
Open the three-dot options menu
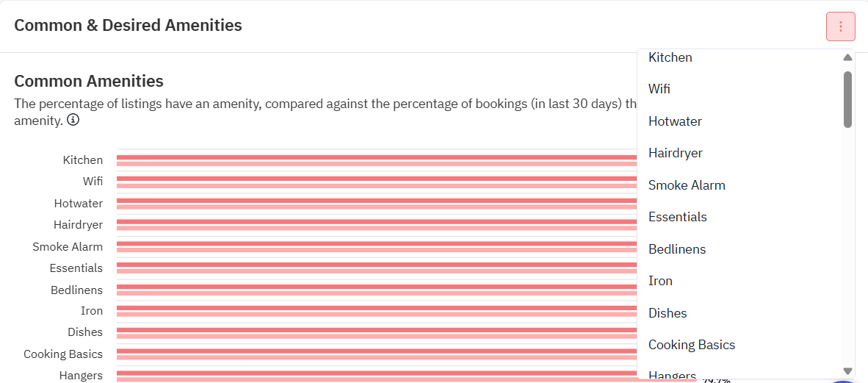[x=840, y=26]
